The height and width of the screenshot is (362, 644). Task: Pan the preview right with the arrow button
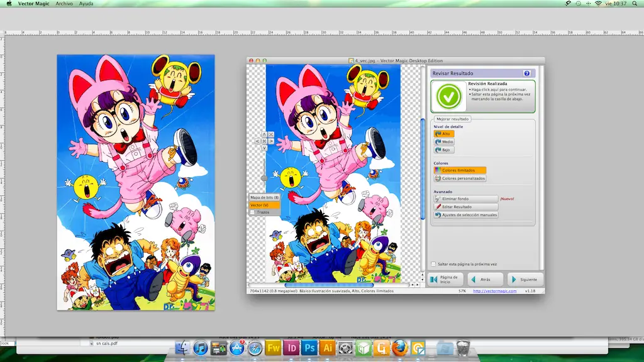[x=271, y=141]
